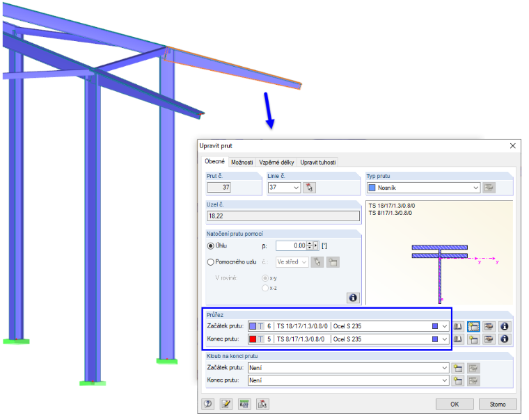
Task: Confirm dialog with OK button
Action: click(x=455, y=404)
